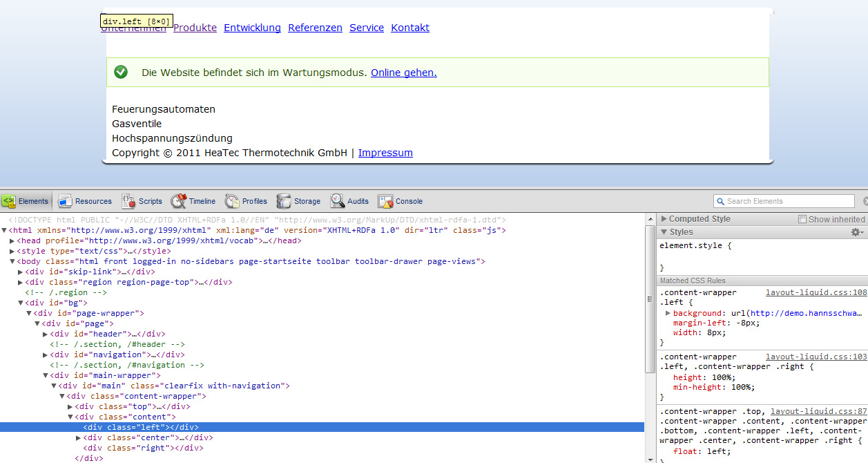The image size is (868, 463).
Task: Click the Hochspannungszündung text
Action: coord(172,138)
